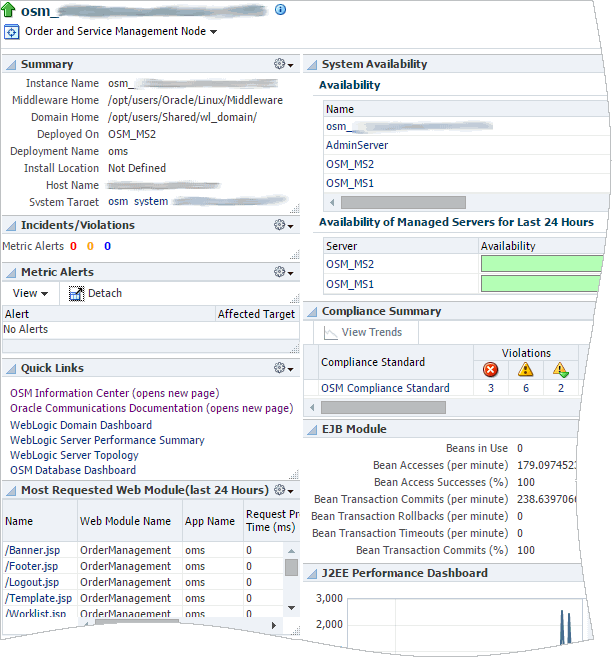This screenshot has width=612, height=658.
Task: Collapse the EJB Module section
Action: [x=312, y=430]
